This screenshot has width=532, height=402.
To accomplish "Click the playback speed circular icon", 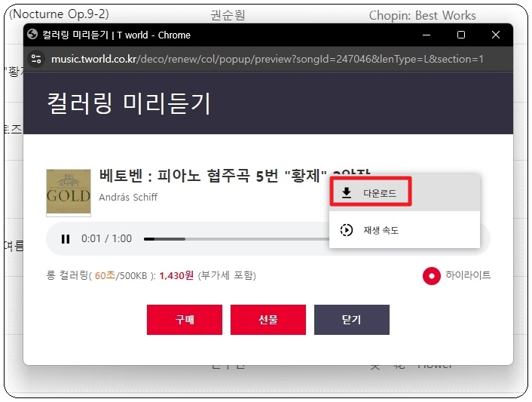I will tap(347, 230).
